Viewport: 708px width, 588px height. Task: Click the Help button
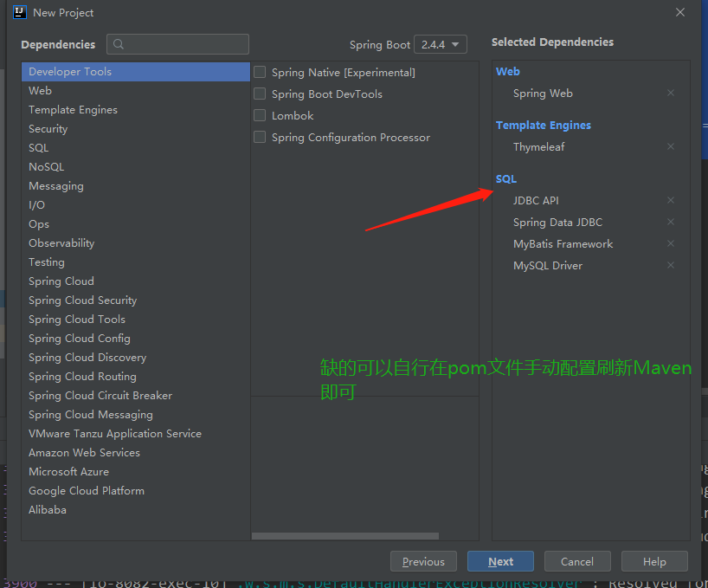tap(654, 561)
